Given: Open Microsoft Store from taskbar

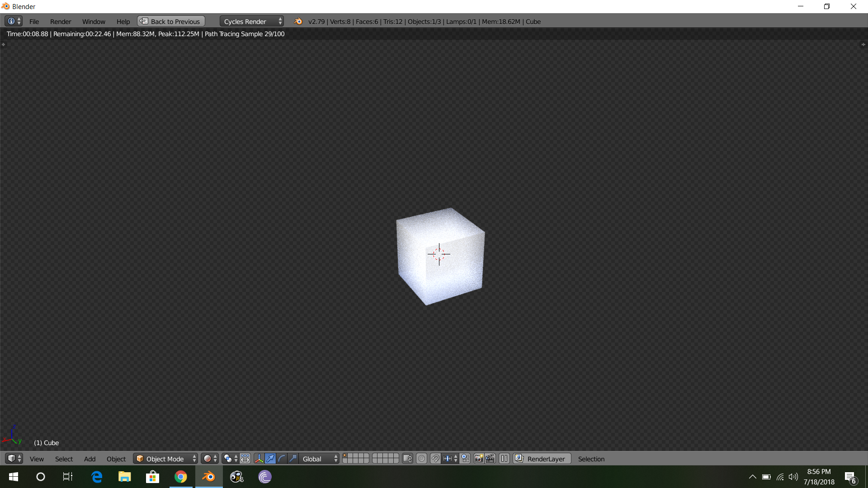Looking at the screenshot, I should (153, 477).
